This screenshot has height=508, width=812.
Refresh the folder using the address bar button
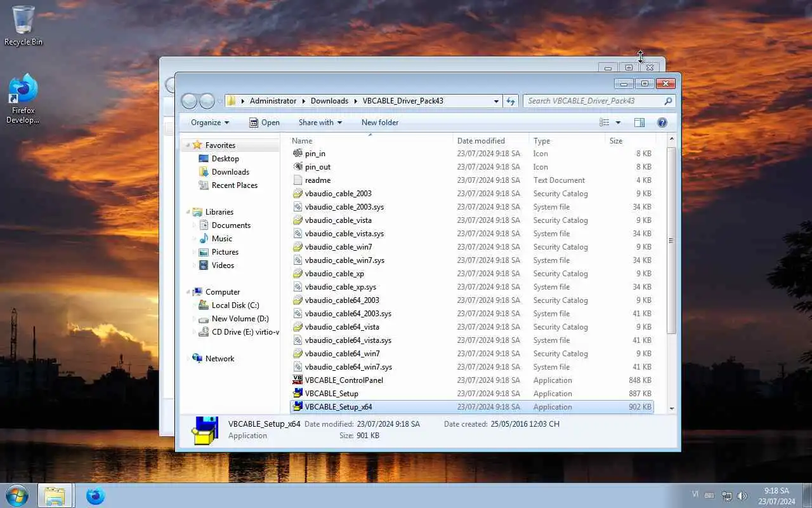click(x=511, y=101)
